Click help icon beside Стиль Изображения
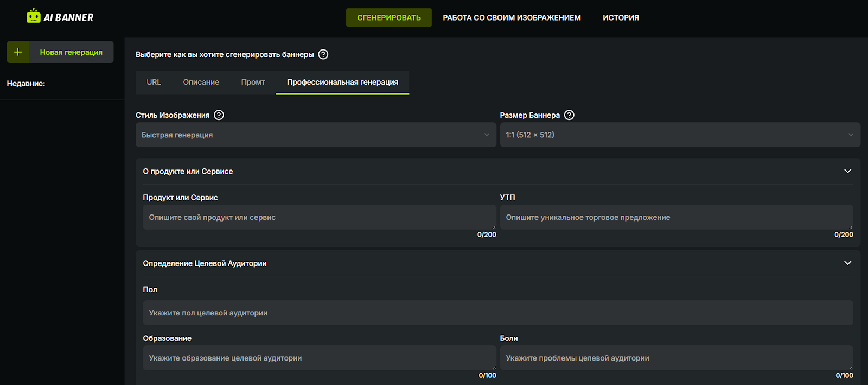868x385 pixels. [x=219, y=115]
